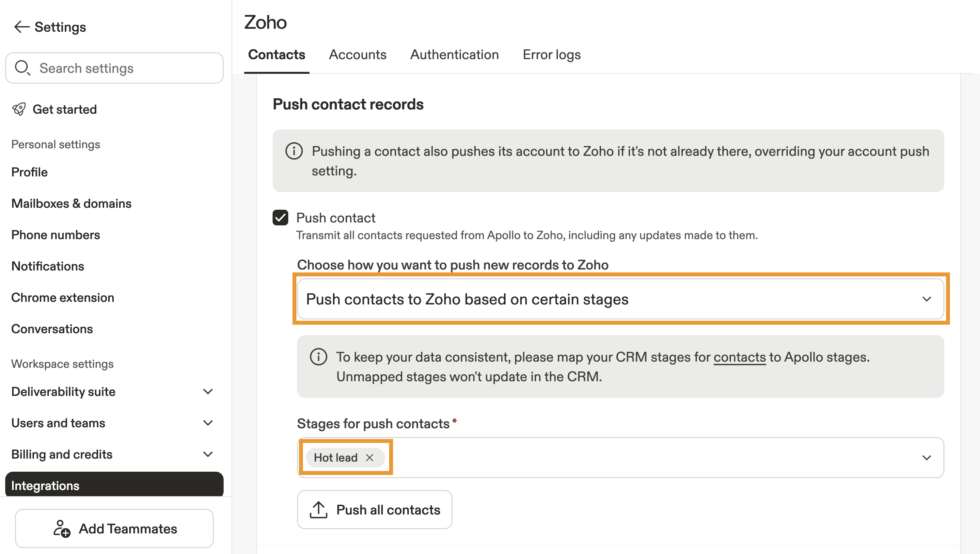Screen dimensions: 980x554
Task: Click the Push all contacts button
Action: pyautogui.click(x=374, y=510)
